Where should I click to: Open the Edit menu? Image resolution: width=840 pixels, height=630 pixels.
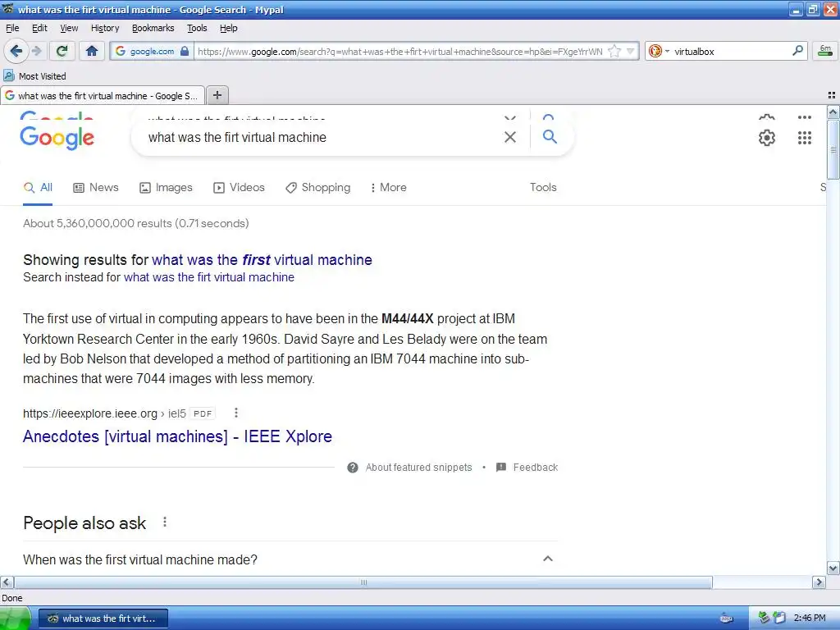pyautogui.click(x=39, y=28)
